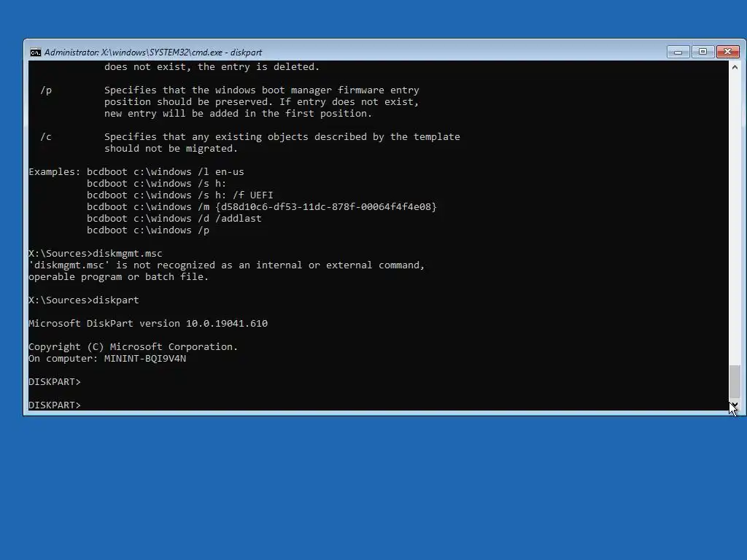Click the 'X:\Sources>diskpart' command line
747x560 pixels.
pyautogui.click(x=84, y=300)
